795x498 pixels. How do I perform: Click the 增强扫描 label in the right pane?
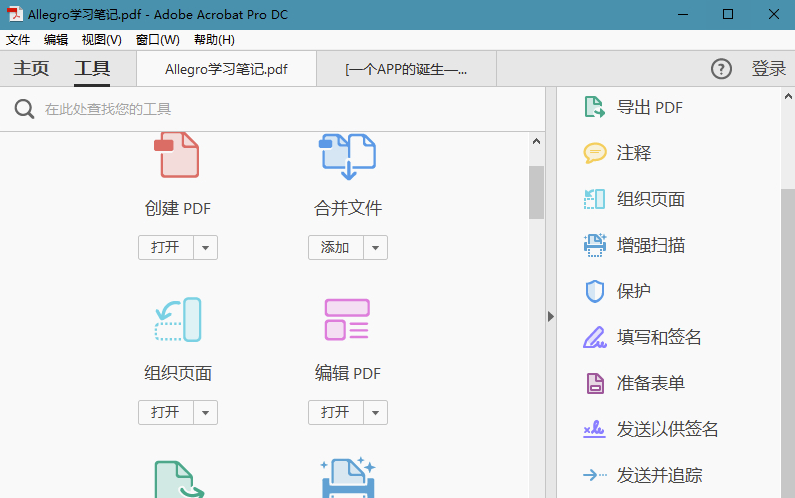click(651, 245)
